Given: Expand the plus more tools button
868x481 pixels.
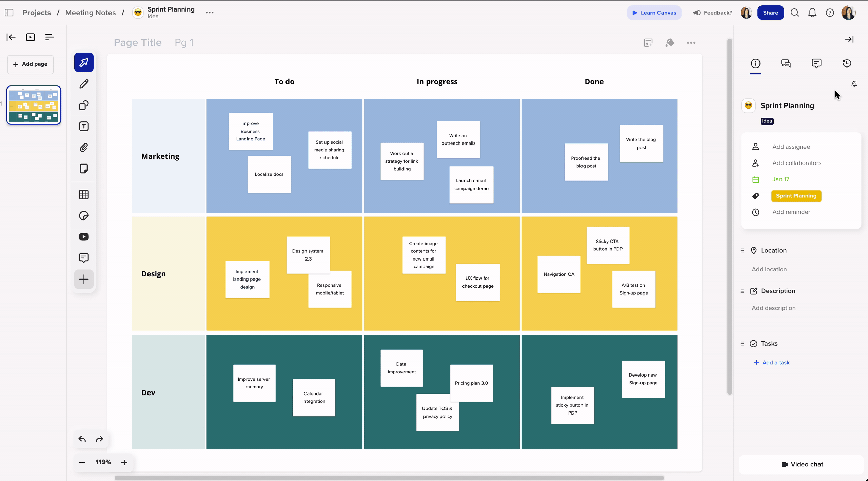Looking at the screenshot, I should pyautogui.click(x=84, y=279).
